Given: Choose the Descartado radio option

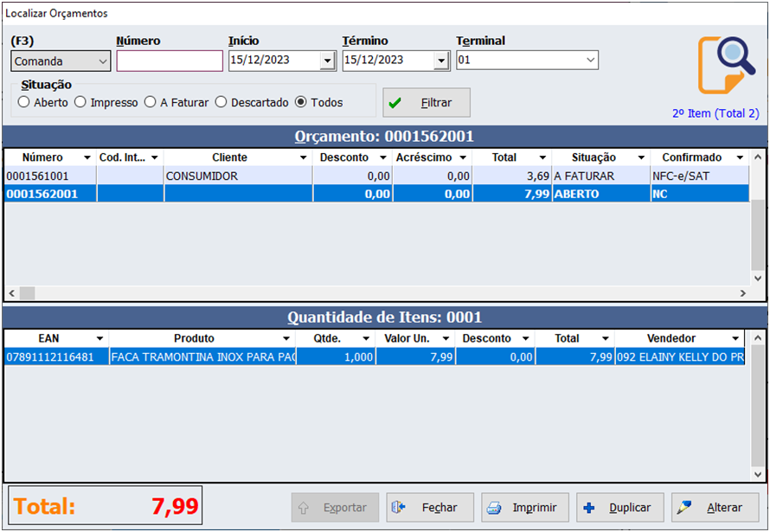Looking at the screenshot, I should 221,102.
